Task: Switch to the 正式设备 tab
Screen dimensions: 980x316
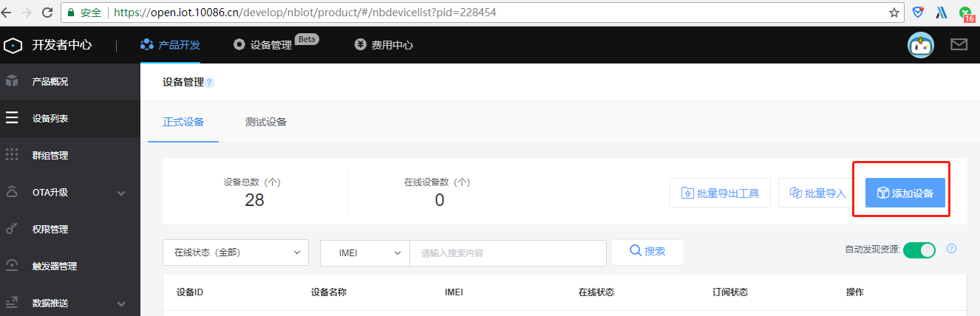Action: pos(183,122)
